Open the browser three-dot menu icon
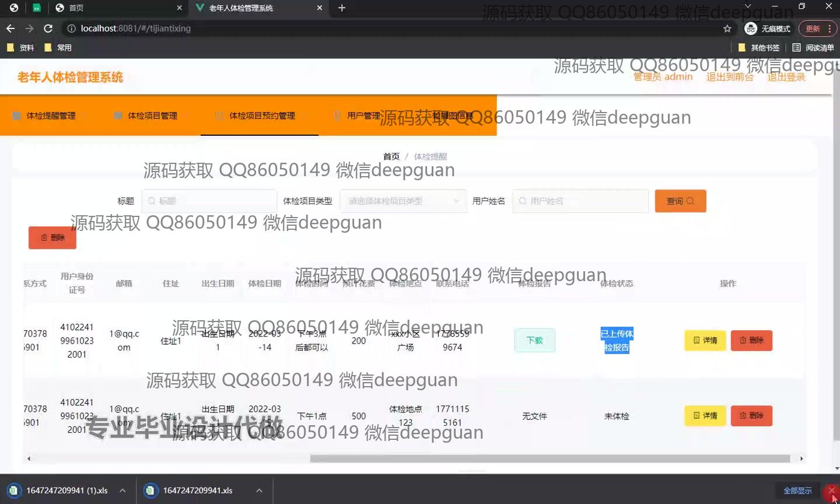840x504 pixels. click(829, 29)
